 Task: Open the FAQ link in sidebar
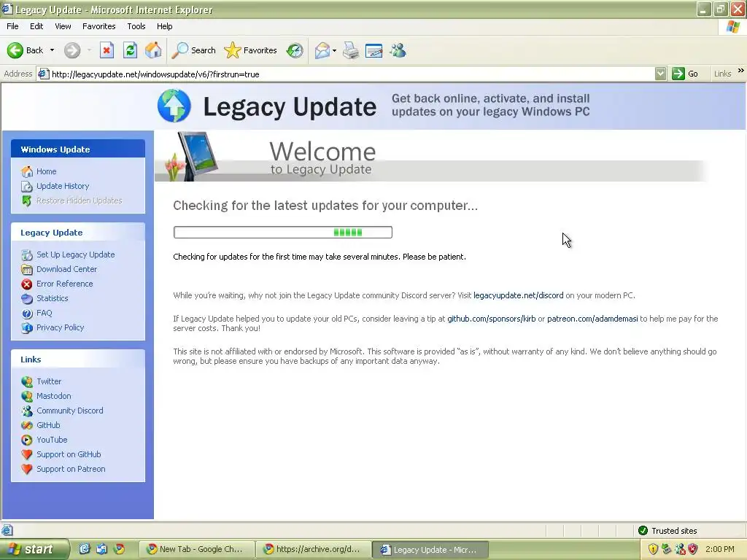pos(44,313)
